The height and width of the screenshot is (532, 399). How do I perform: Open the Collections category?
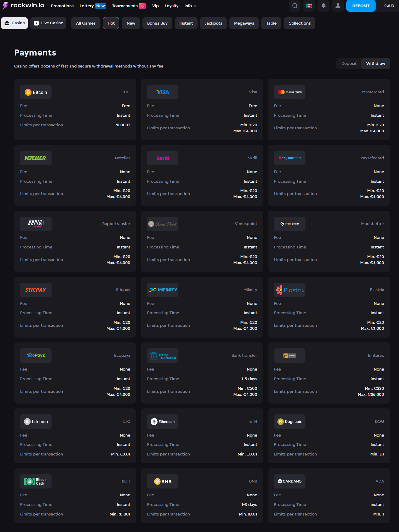[299, 23]
